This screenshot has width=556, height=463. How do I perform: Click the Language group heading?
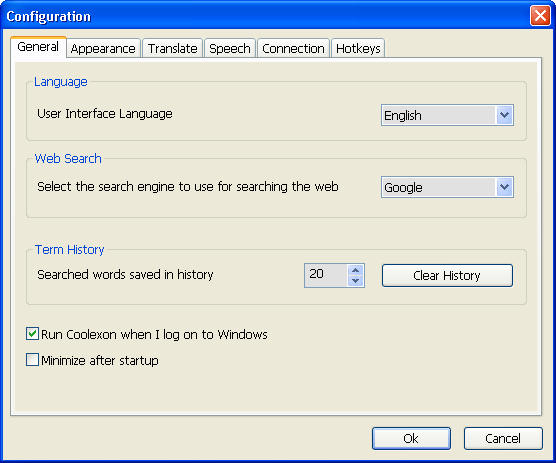click(x=61, y=82)
